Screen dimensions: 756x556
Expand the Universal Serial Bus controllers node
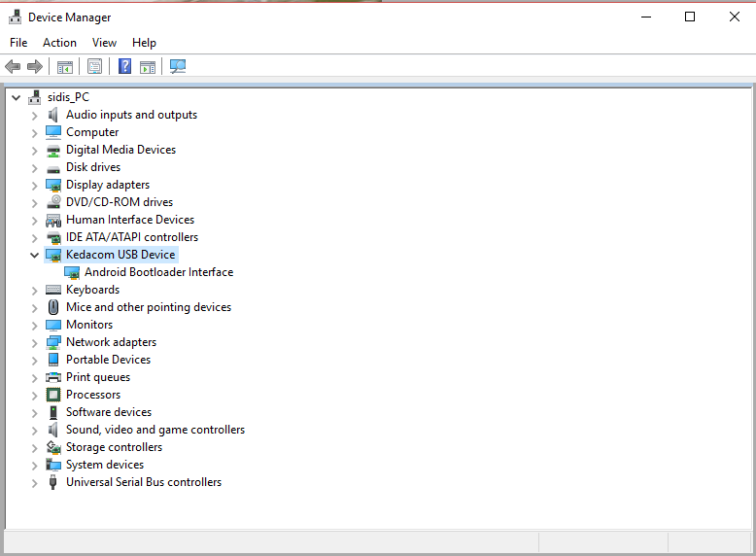click(x=35, y=482)
